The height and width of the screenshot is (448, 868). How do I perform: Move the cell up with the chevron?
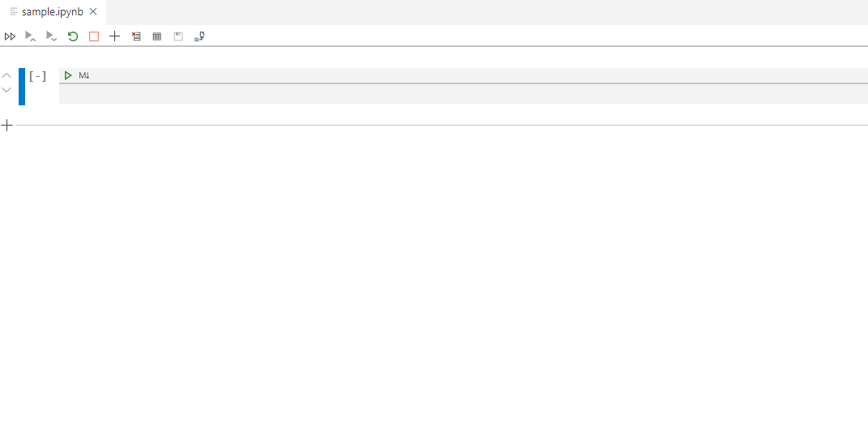(6, 75)
